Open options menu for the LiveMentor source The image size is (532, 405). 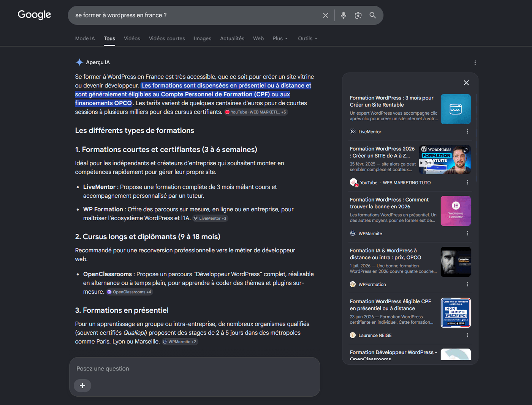467,132
